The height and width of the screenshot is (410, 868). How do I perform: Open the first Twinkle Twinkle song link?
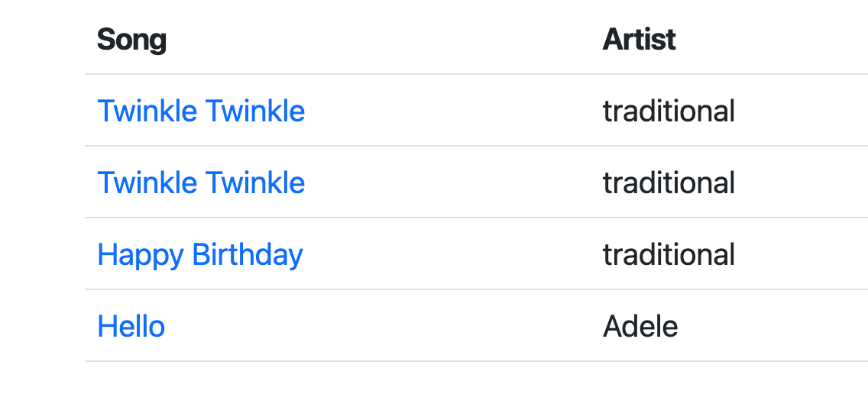pyautogui.click(x=201, y=111)
